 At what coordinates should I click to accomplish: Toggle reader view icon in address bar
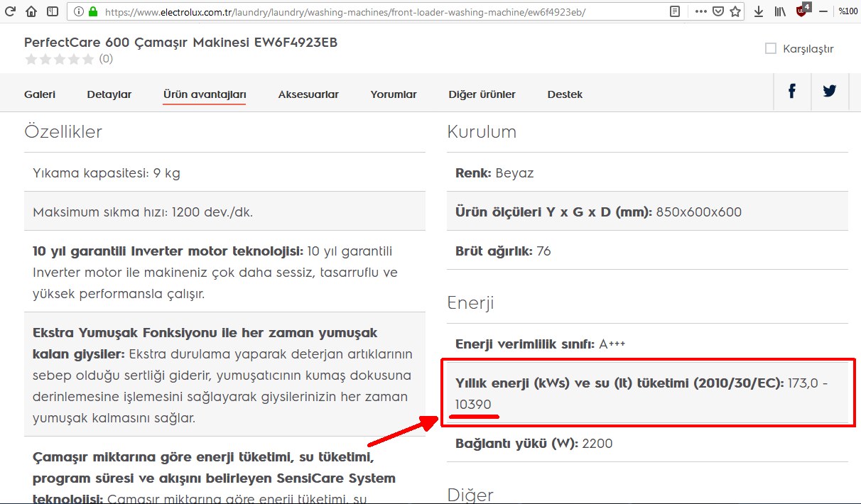click(x=675, y=11)
